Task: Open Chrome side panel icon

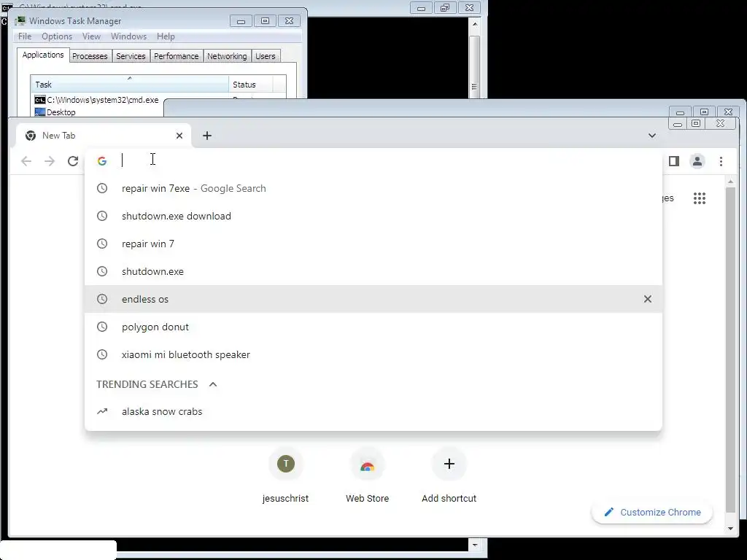Action: click(673, 161)
